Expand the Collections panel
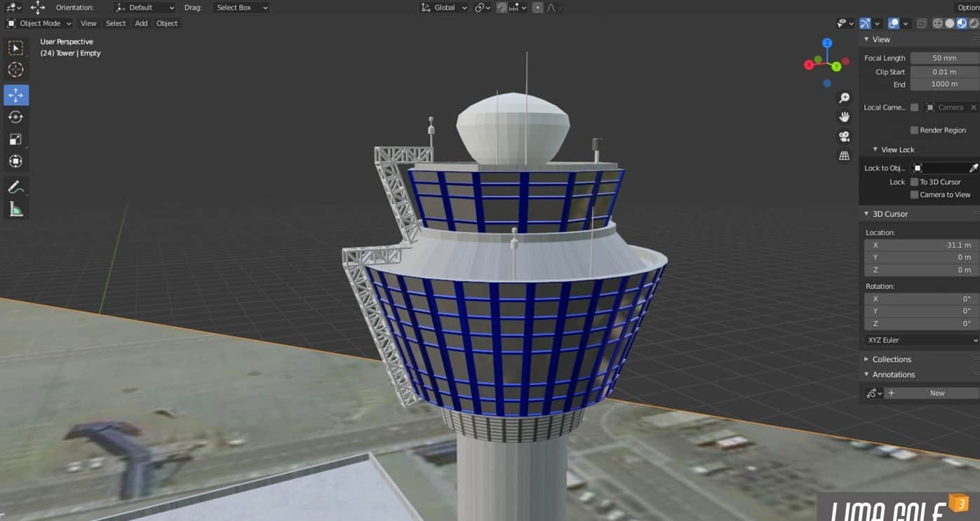Screen dimensions: 980x521 [x=891, y=359]
